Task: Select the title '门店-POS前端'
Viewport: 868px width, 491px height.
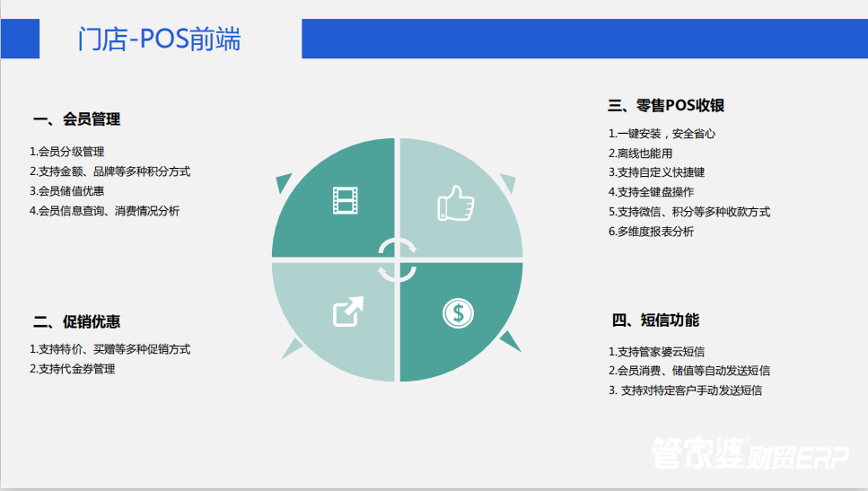Action: pos(160,39)
